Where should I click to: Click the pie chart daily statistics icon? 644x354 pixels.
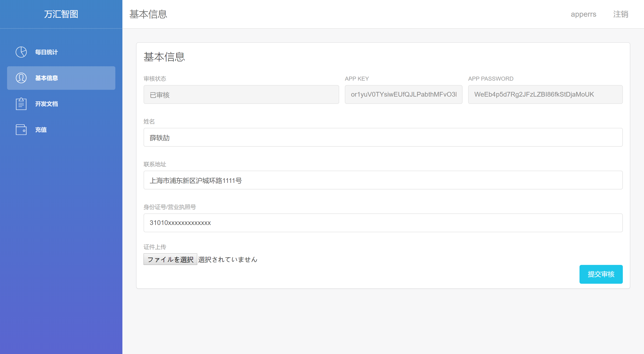21,52
